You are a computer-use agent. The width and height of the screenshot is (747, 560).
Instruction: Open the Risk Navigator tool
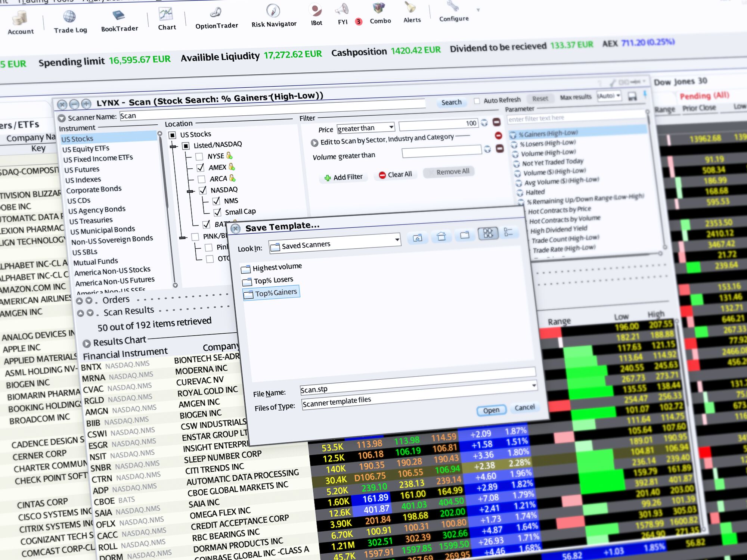[273, 16]
